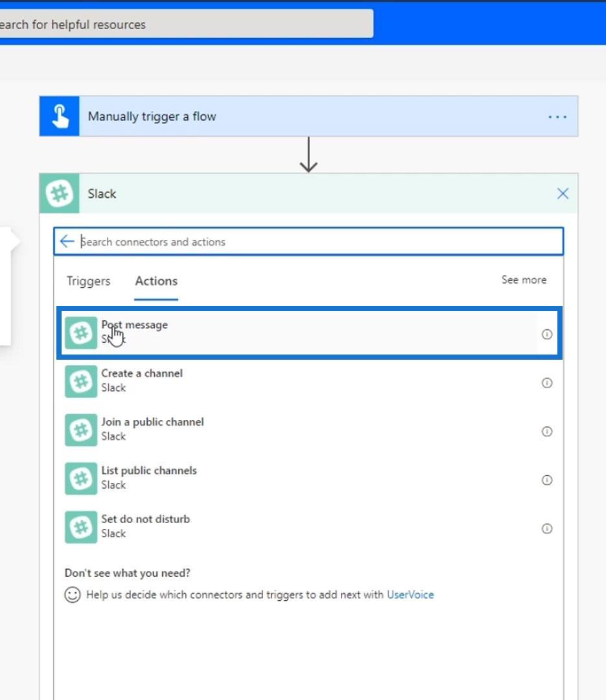Choose the Post message Slack action

[x=309, y=332]
